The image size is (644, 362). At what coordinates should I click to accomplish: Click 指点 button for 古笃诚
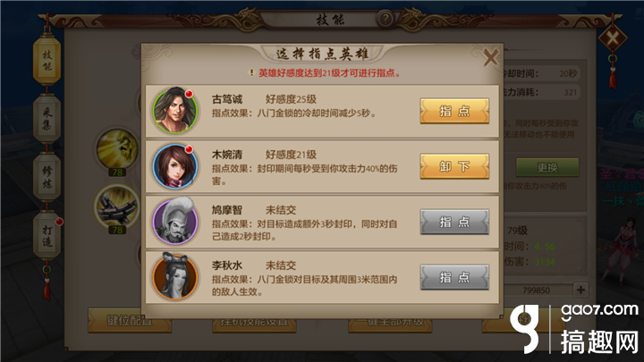pos(454,111)
